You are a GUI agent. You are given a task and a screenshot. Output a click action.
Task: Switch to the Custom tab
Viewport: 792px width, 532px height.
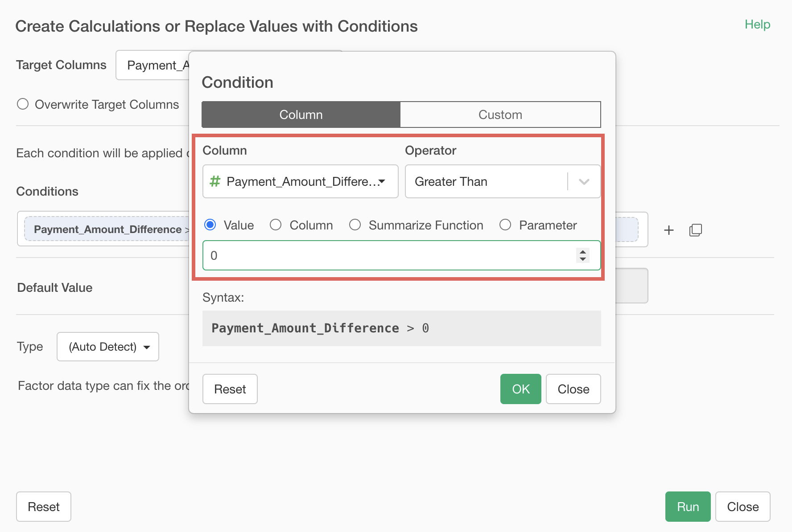(500, 115)
